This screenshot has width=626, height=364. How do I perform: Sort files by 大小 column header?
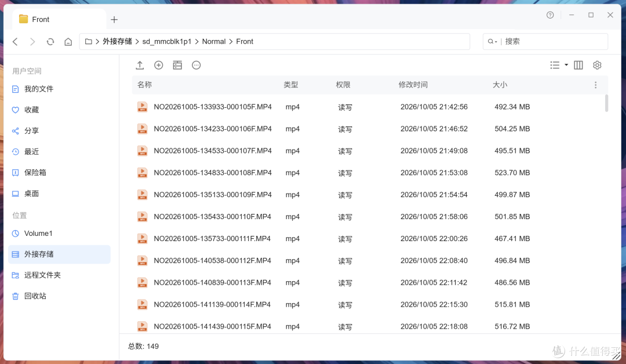[x=500, y=85]
